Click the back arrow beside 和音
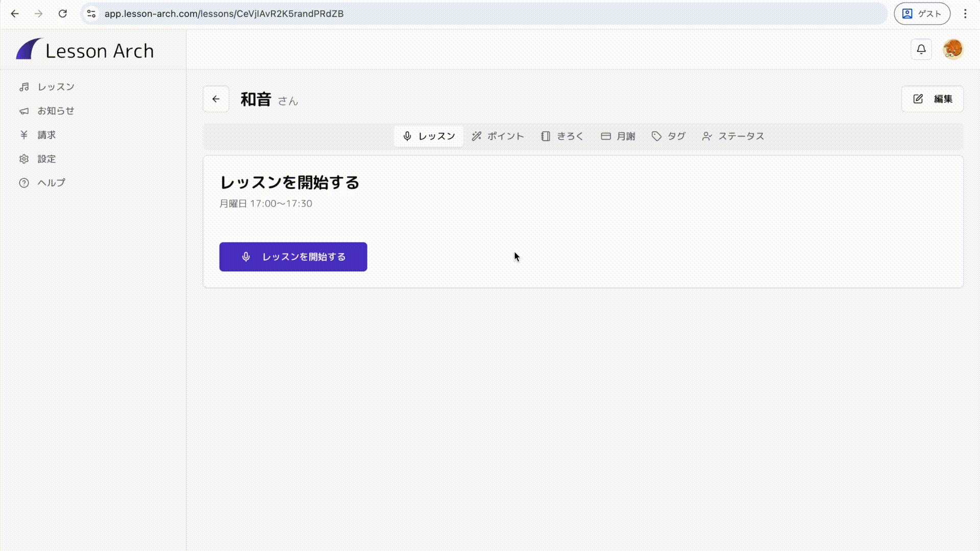Image resolution: width=980 pixels, height=551 pixels. 216,99
